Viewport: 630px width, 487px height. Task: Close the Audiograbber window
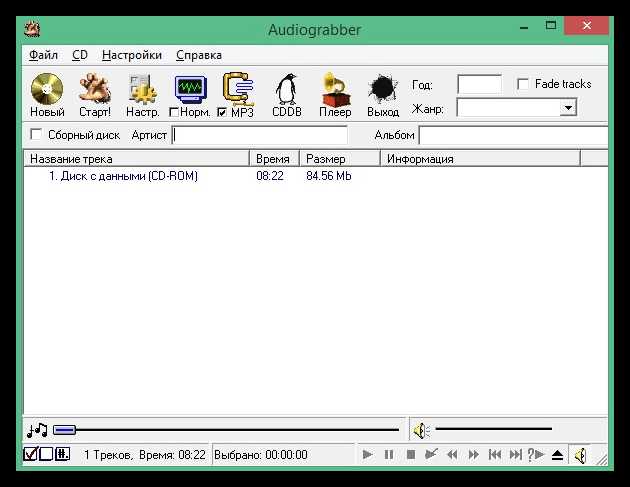[x=587, y=26]
